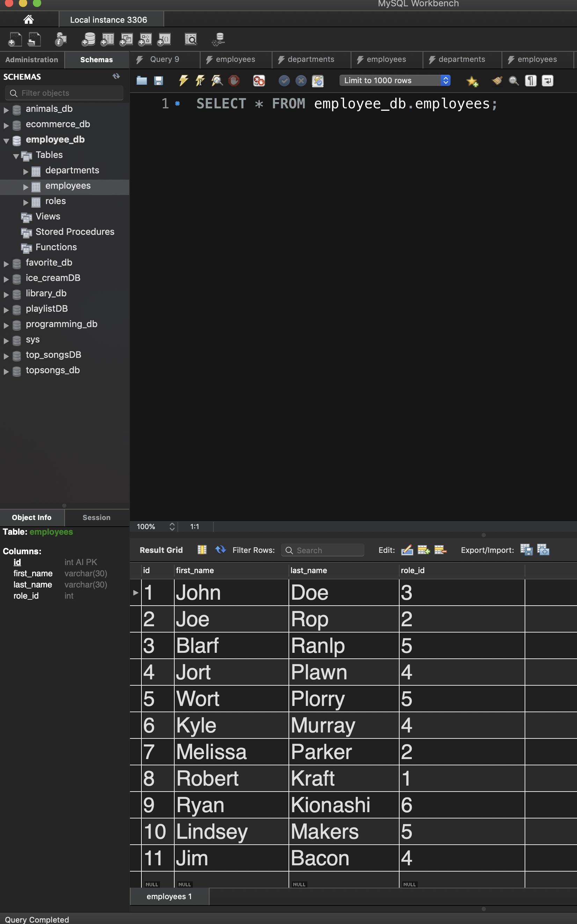This screenshot has width=577, height=924.
Task: Click the Filter objects search field
Action: tap(64, 93)
